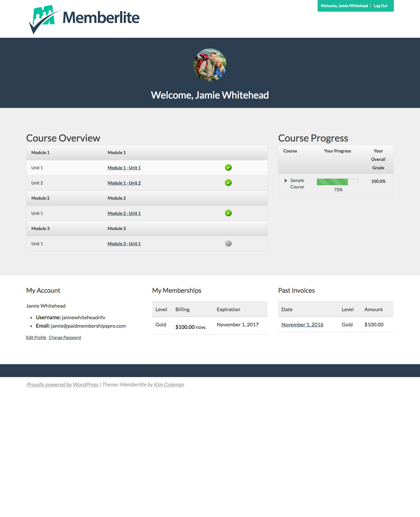420x517 pixels.
Task: Click the My Memberships heading
Action: coord(177,290)
